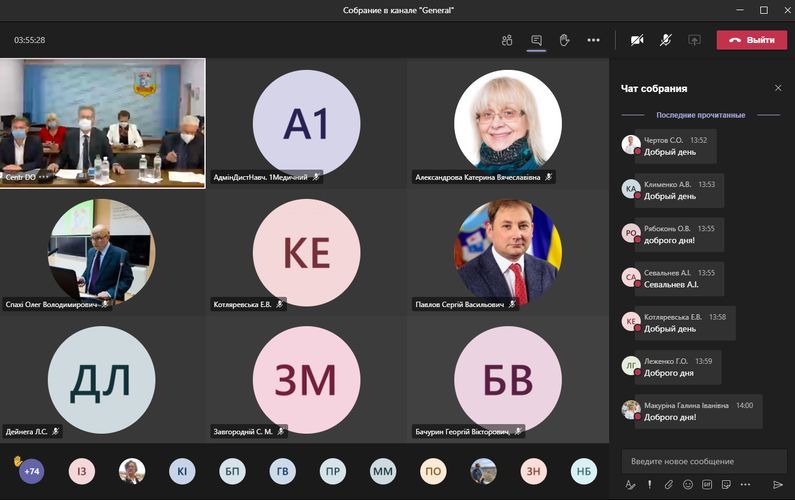Close the Чат собрания panel

(778, 88)
